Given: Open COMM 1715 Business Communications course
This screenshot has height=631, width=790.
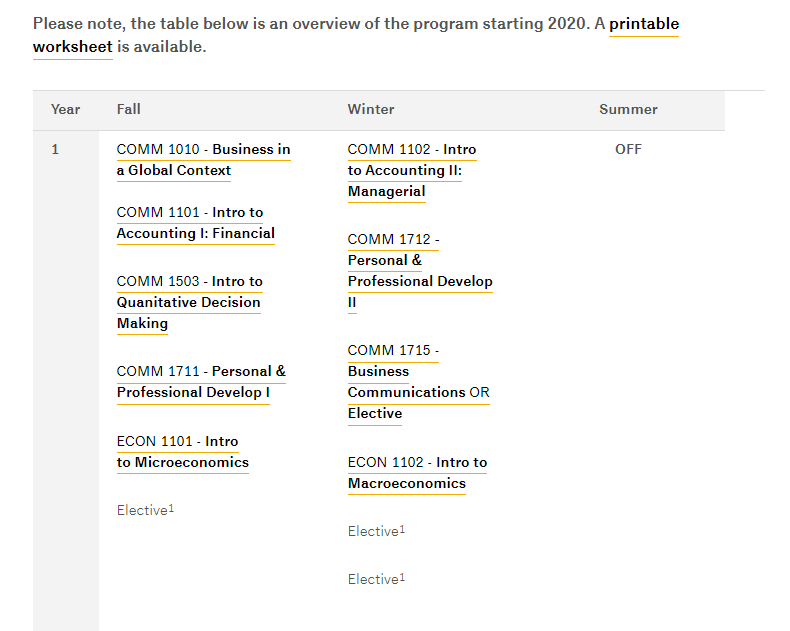Looking at the screenshot, I should (x=406, y=381).
